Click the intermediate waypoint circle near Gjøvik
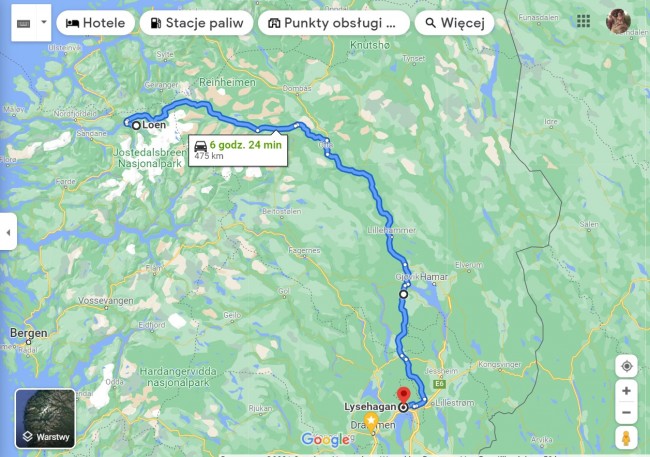Image resolution: width=650 pixels, height=457 pixels. 403,294
